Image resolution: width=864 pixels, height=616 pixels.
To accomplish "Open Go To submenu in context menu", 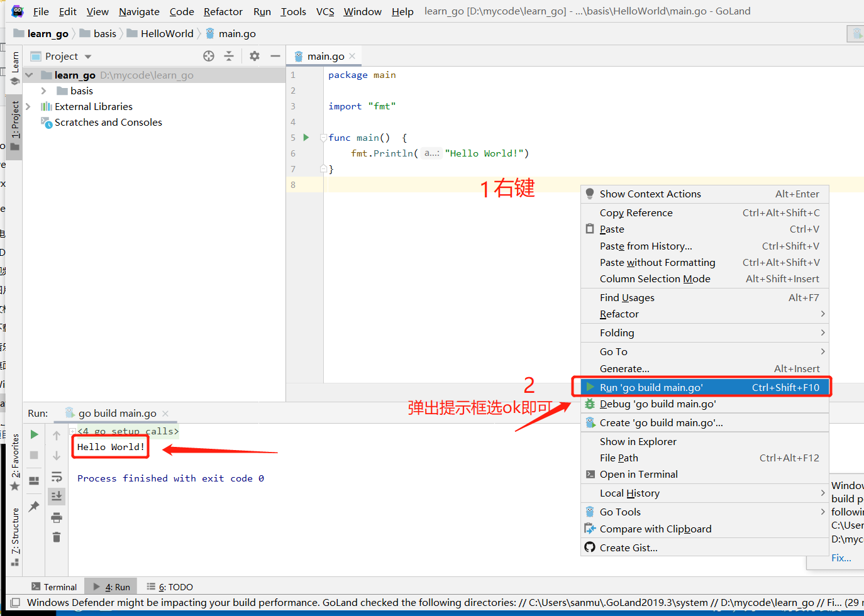I will (x=704, y=351).
